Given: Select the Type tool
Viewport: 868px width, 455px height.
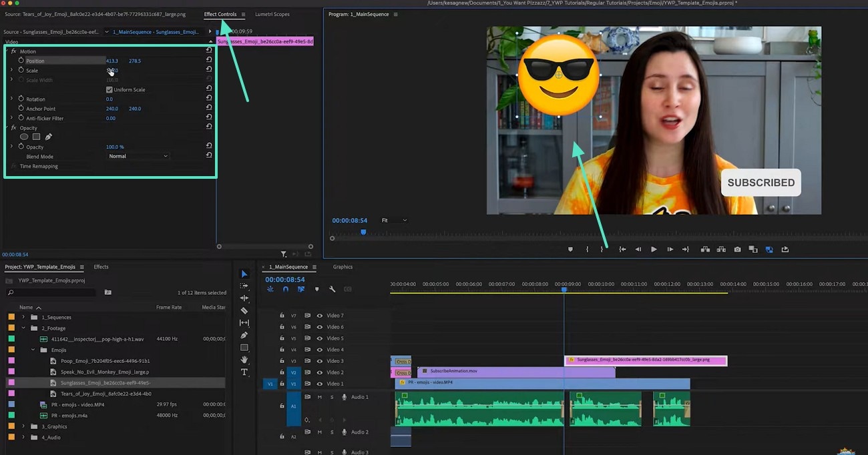Looking at the screenshot, I should (244, 372).
